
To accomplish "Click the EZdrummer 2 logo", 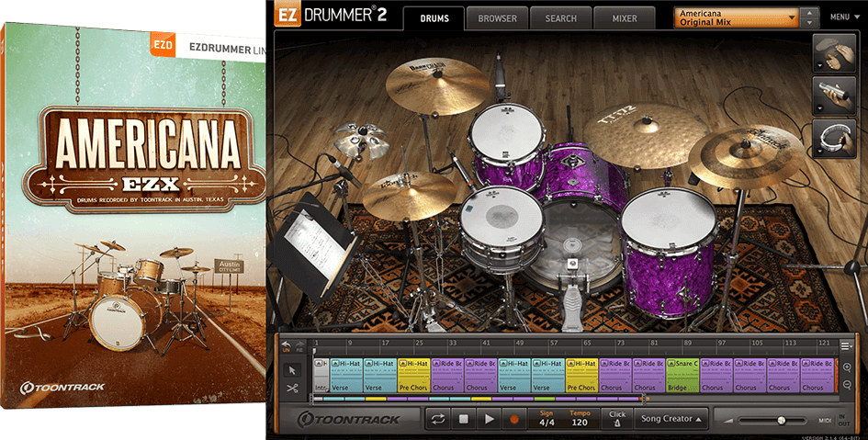I will pos(331,15).
